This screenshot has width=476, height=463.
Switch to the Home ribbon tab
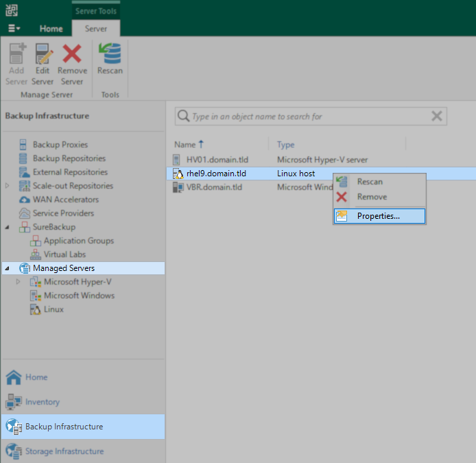pos(51,29)
